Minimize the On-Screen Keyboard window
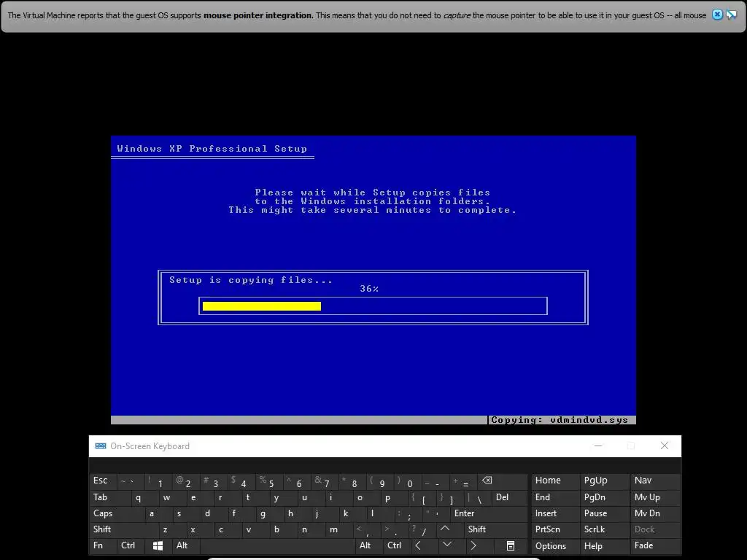Screen dimensions: 747x560 (x=598, y=446)
